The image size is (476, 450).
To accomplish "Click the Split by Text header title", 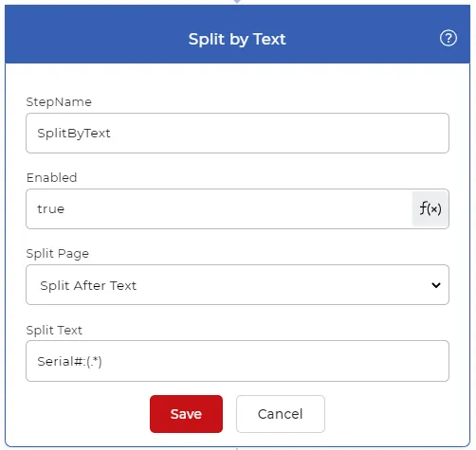I will point(237,40).
